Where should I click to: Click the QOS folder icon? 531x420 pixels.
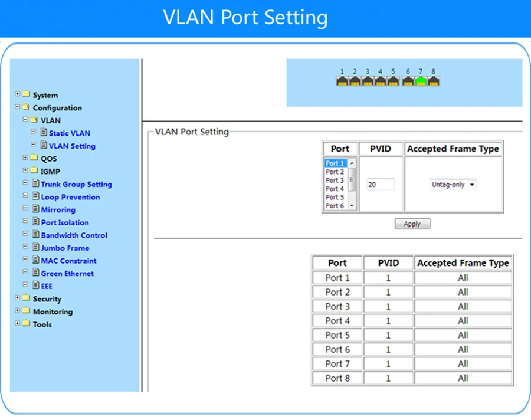[x=34, y=157]
